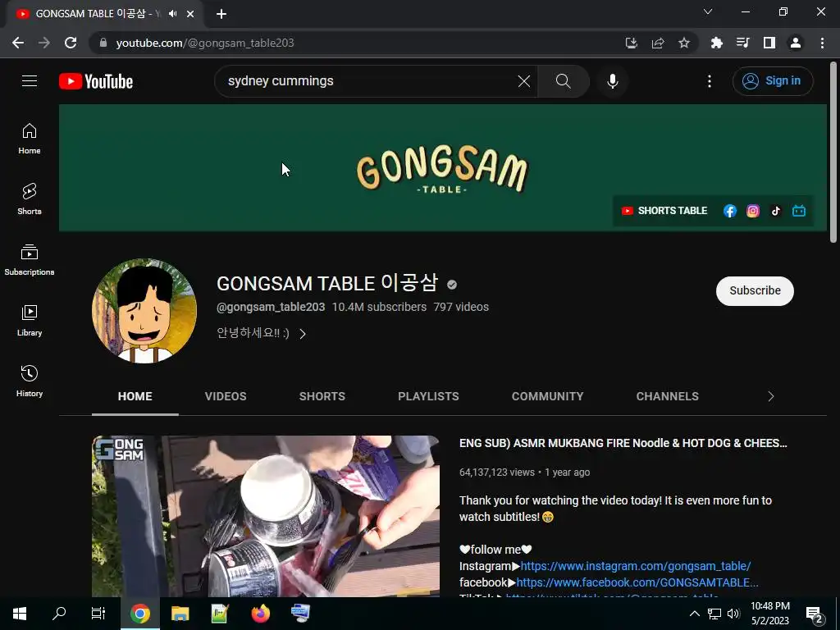Click the GONGSAM channel avatar

pyautogui.click(x=144, y=311)
